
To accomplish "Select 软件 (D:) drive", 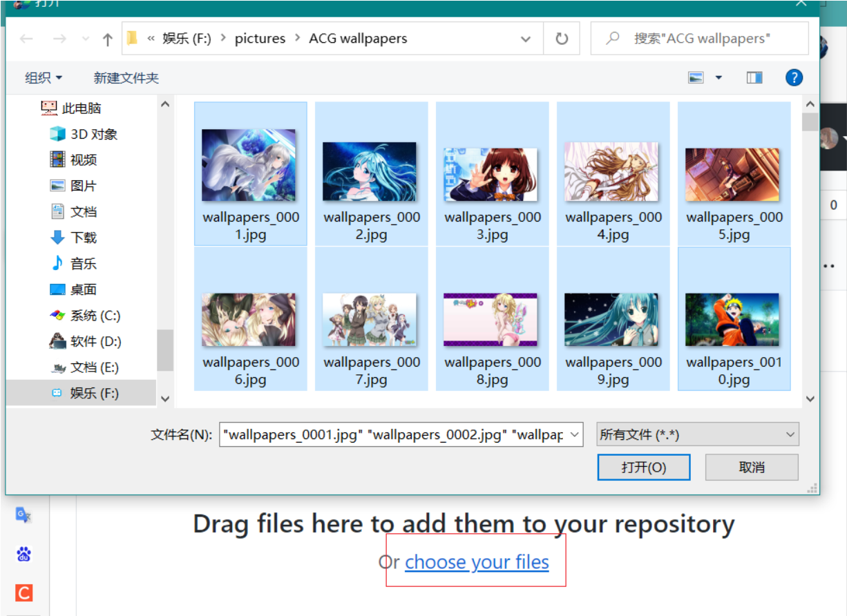I will (86, 341).
